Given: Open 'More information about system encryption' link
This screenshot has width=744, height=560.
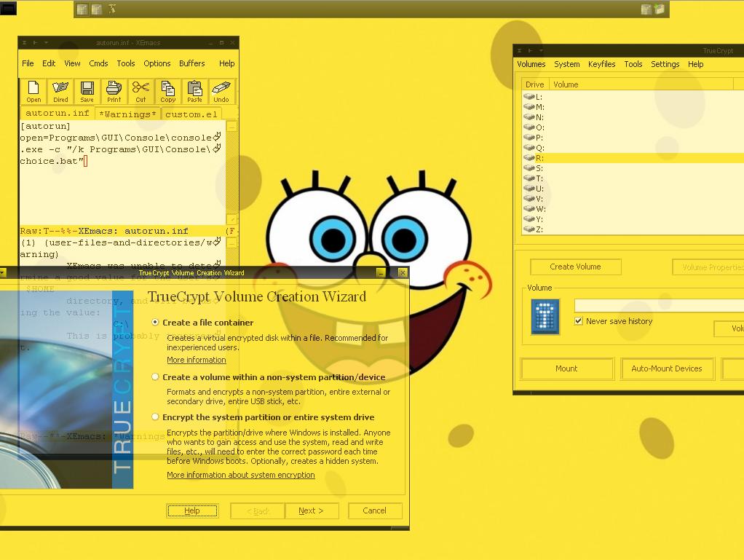Looking at the screenshot, I should tap(240, 475).
